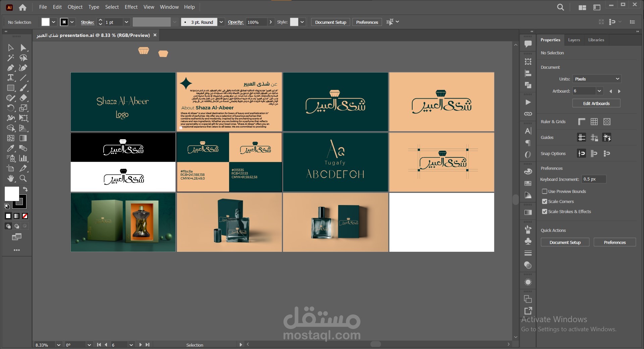Switch to the Layers tab
Image resolution: width=644 pixels, height=349 pixels.
click(x=574, y=40)
